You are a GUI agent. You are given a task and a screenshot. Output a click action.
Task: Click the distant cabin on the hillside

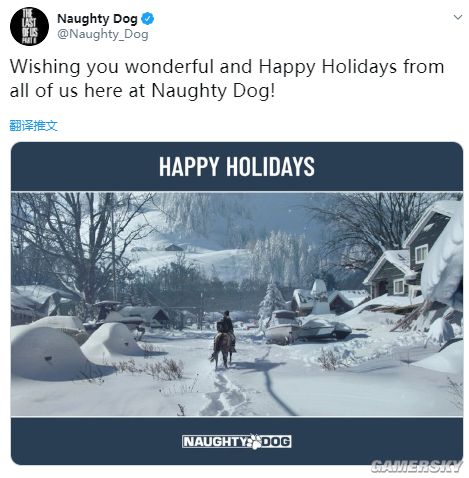174,247
